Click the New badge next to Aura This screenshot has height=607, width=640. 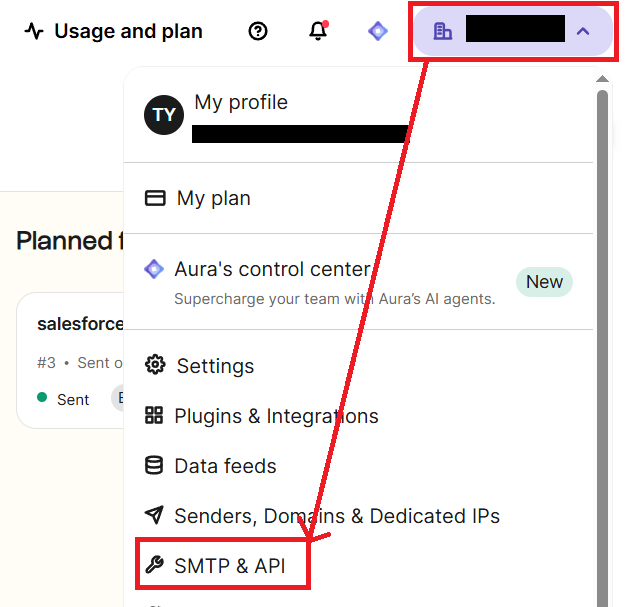coord(544,282)
